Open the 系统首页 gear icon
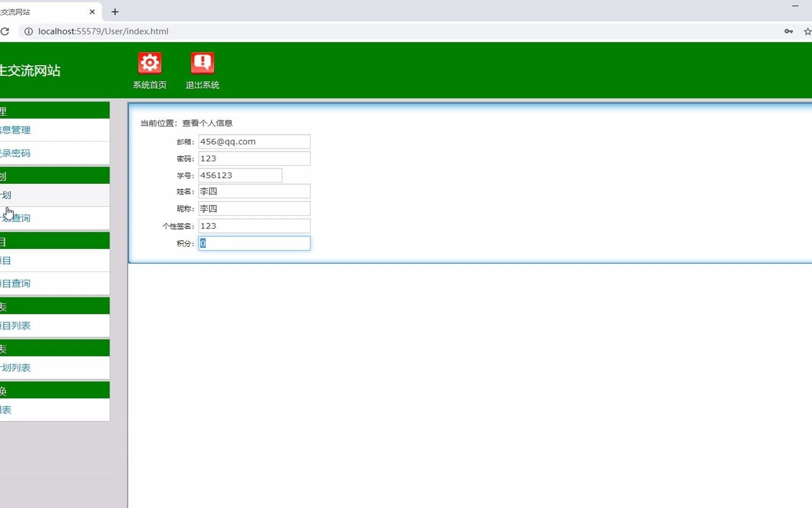This screenshot has width=812, height=508. coord(150,63)
